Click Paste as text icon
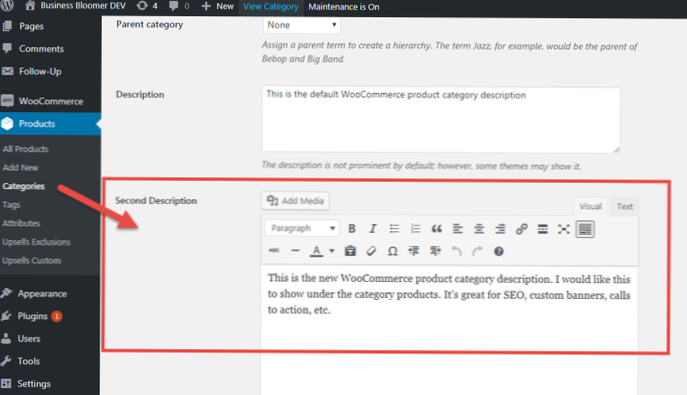Image resolution: width=687 pixels, height=395 pixels. pos(350,251)
